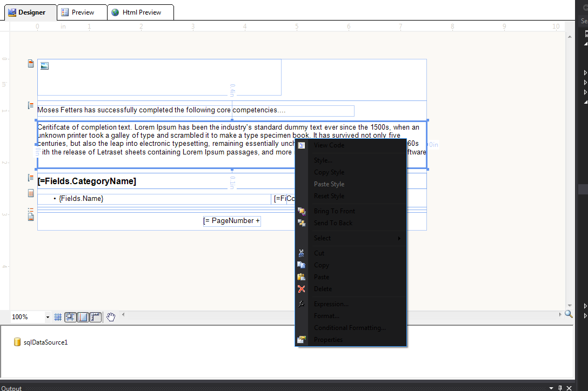Image resolution: width=588 pixels, height=391 pixels.
Task: Click the magnifier zoom icon
Action: tap(569, 314)
